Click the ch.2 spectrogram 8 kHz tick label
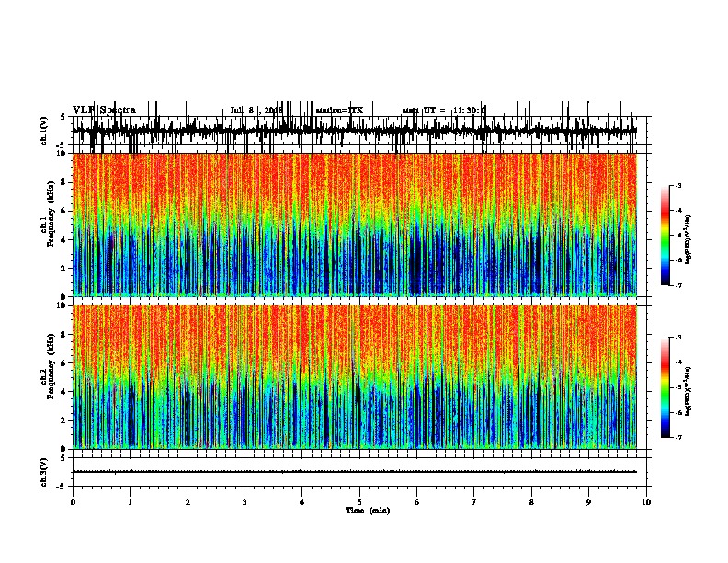728x563 pixels. (x=63, y=335)
